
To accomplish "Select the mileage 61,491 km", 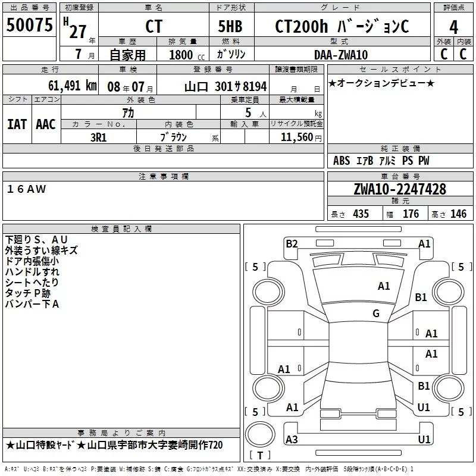I will 73,86.
